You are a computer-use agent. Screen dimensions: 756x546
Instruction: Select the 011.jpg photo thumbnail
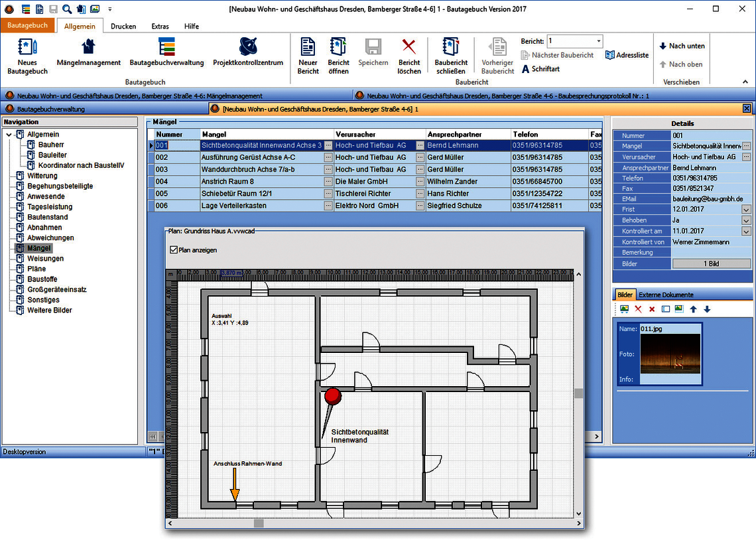(x=670, y=354)
